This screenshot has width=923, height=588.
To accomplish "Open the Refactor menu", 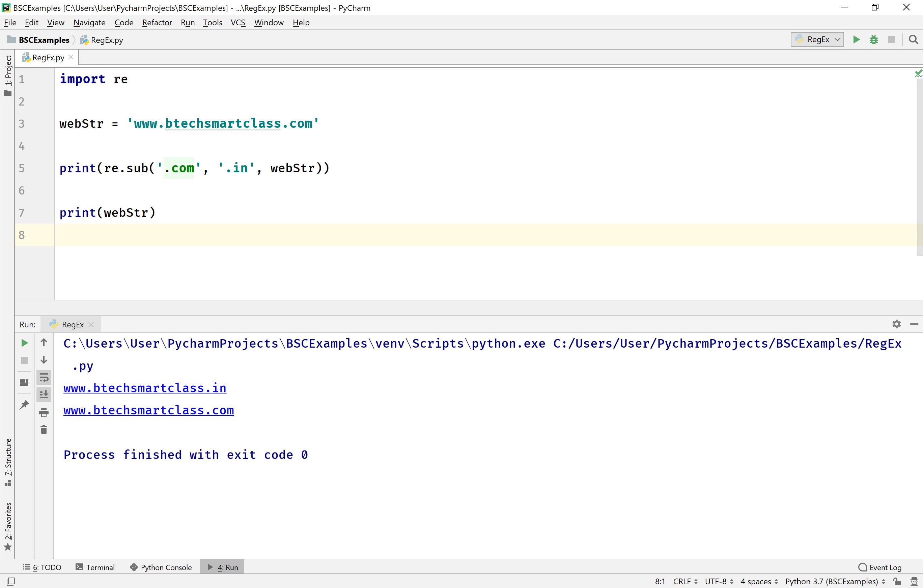I will point(157,23).
